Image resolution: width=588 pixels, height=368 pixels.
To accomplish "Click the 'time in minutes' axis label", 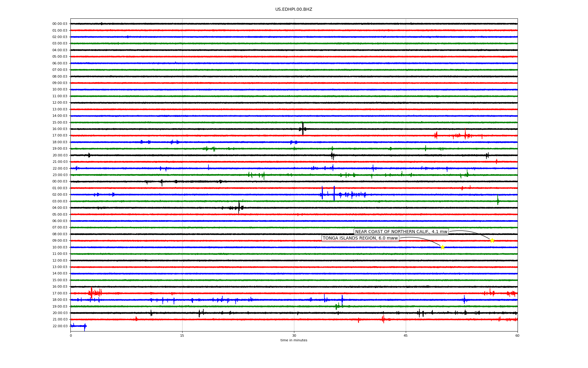I will pyautogui.click(x=294, y=340).
